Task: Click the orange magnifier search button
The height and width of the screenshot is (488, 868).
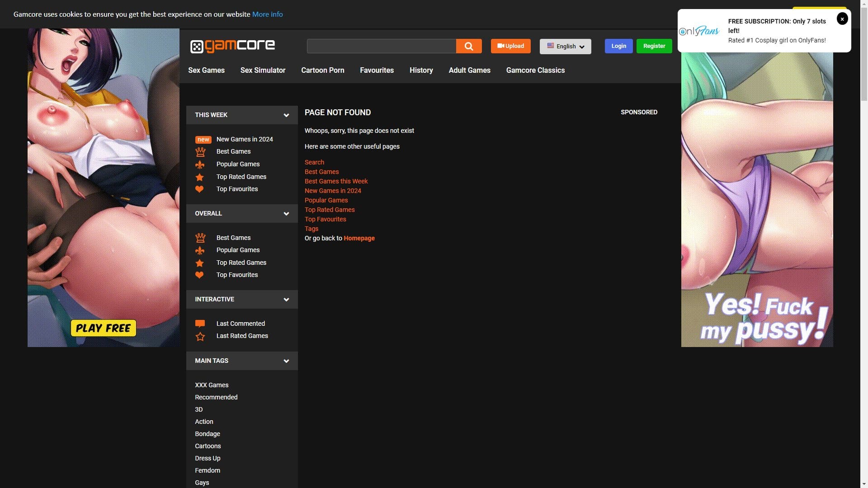Action: (x=469, y=46)
